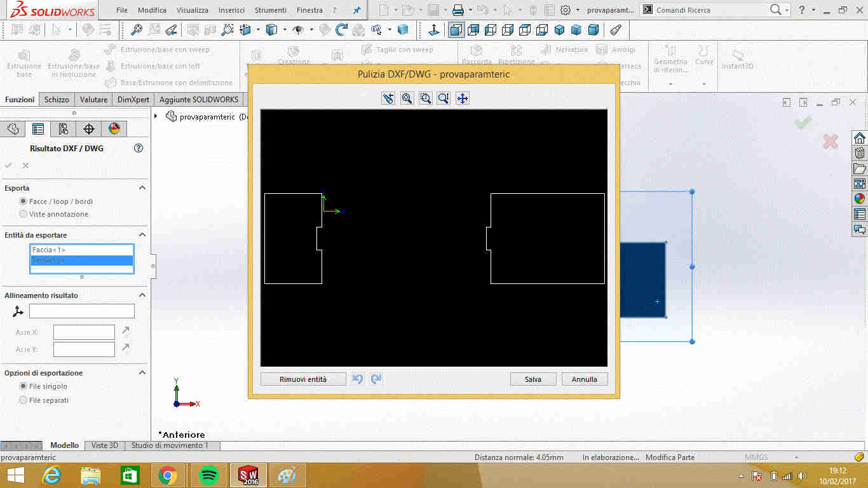Collapse the Entità da esportare section
868x488 pixels.
pyautogui.click(x=142, y=235)
